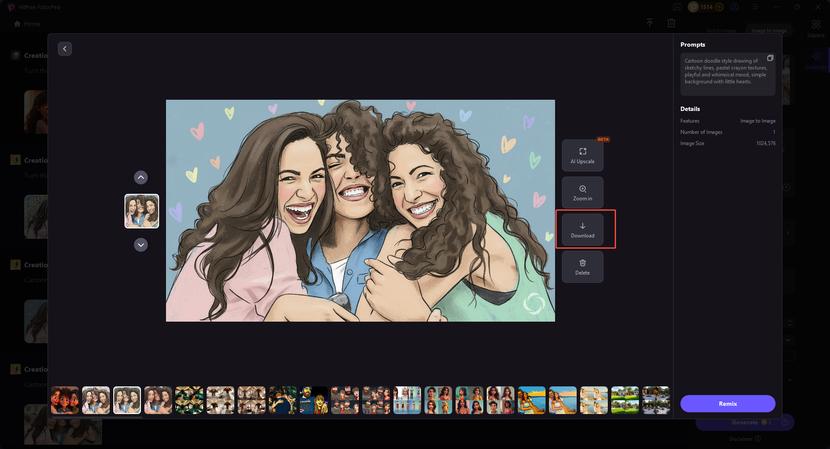830x449 pixels.
Task: Switch to the dimmed Text to Image tab
Action: pos(721,31)
